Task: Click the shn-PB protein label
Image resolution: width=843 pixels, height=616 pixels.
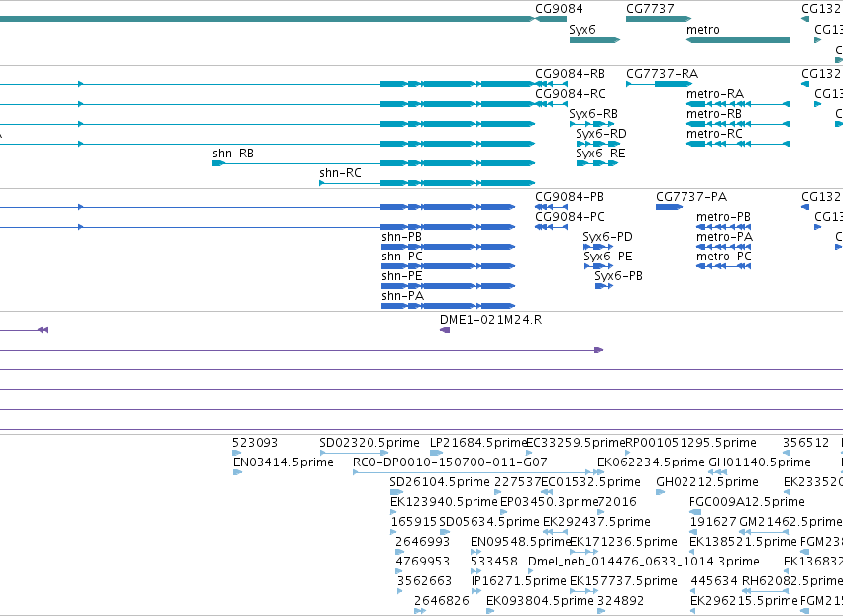Action: pyautogui.click(x=401, y=237)
